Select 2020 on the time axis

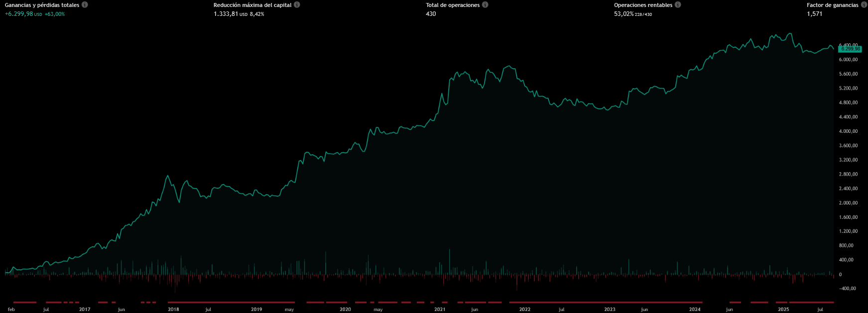coord(345,310)
